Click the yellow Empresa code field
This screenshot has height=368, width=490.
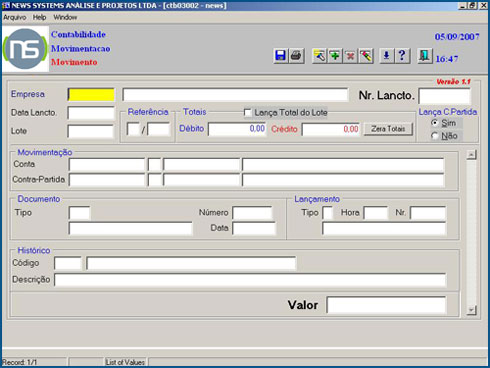pos(91,95)
